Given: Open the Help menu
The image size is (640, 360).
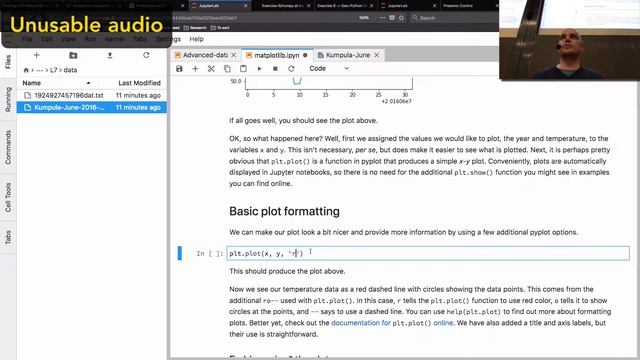Looking at the screenshot, I should coord(196,39).
